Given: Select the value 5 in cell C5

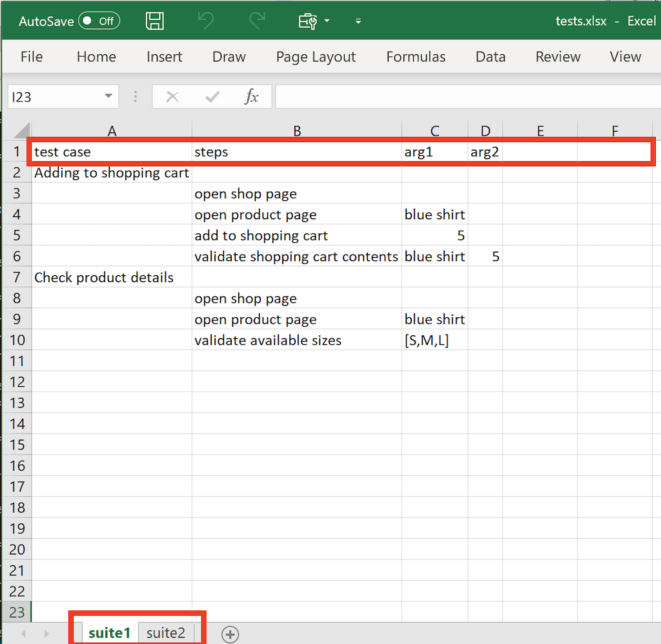Looking at the screenshot, I should point(434,235).
